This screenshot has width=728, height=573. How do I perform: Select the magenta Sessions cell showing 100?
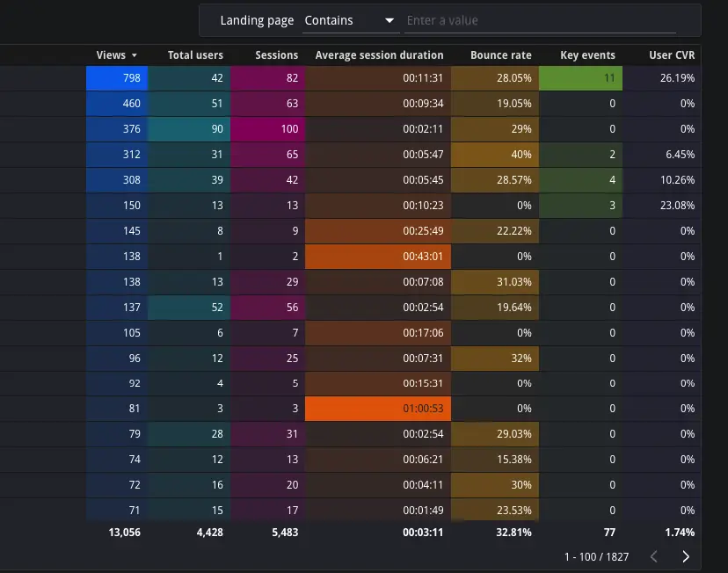[267, 129]
